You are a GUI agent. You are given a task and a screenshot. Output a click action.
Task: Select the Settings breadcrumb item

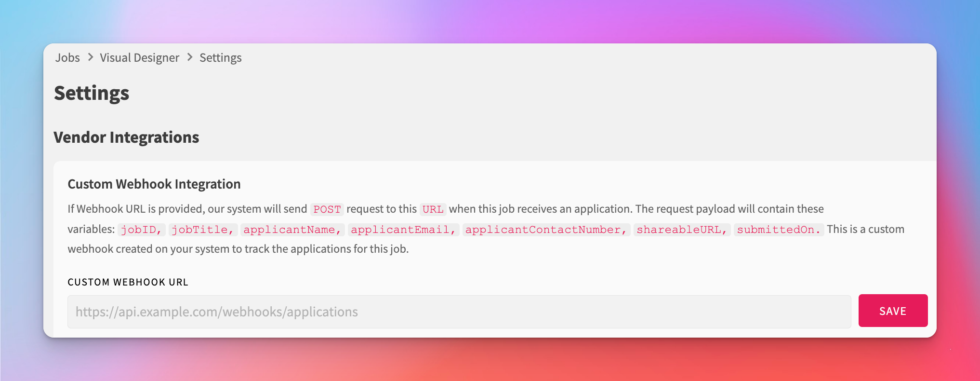click(x=220, y=58)
